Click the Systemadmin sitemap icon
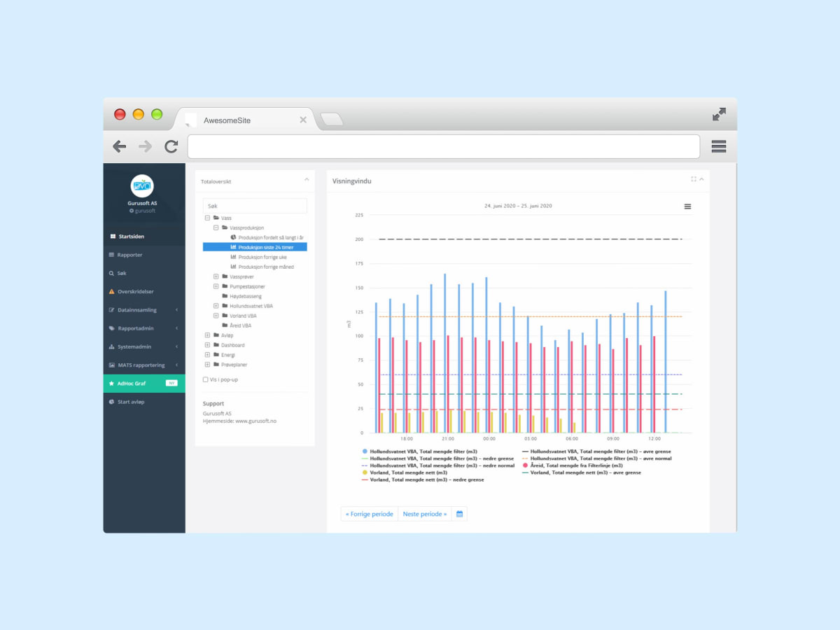 click(x=112, y=346)
